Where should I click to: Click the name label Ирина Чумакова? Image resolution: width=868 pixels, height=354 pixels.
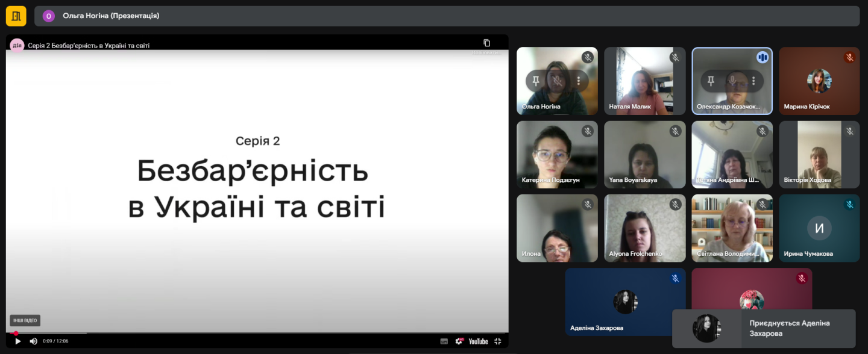808,253
